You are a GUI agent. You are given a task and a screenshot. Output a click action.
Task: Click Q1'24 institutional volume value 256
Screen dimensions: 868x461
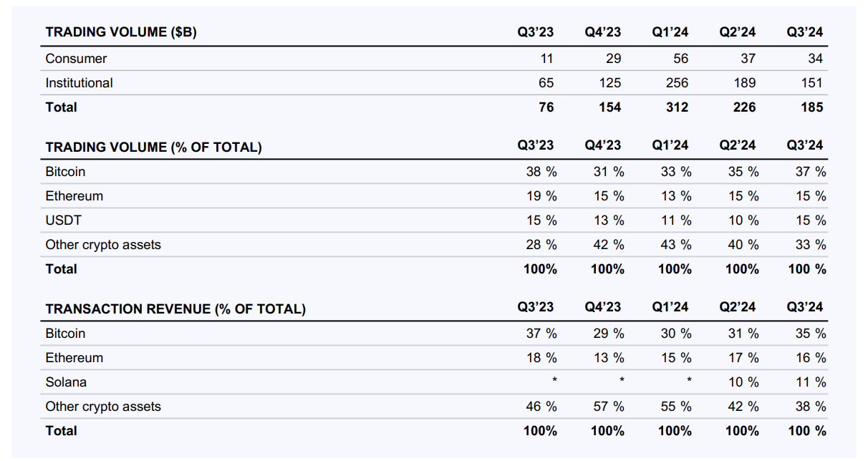[677, 83]
